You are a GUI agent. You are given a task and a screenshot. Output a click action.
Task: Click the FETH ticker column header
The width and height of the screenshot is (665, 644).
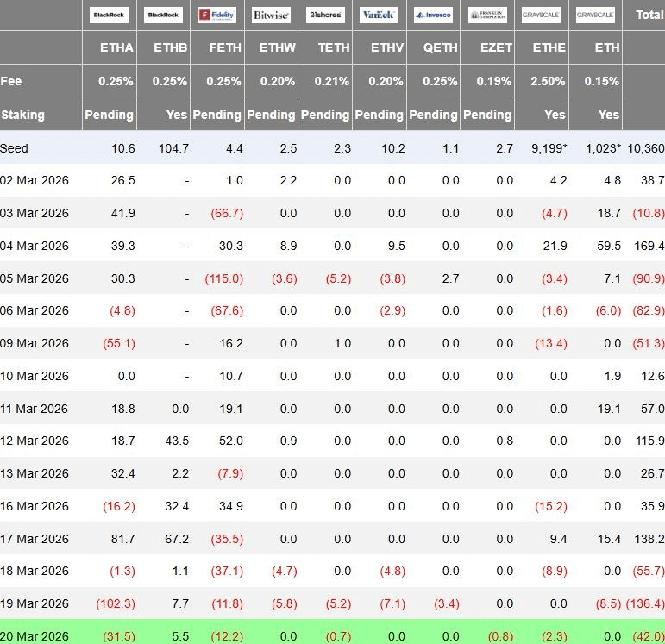(225, 47)
